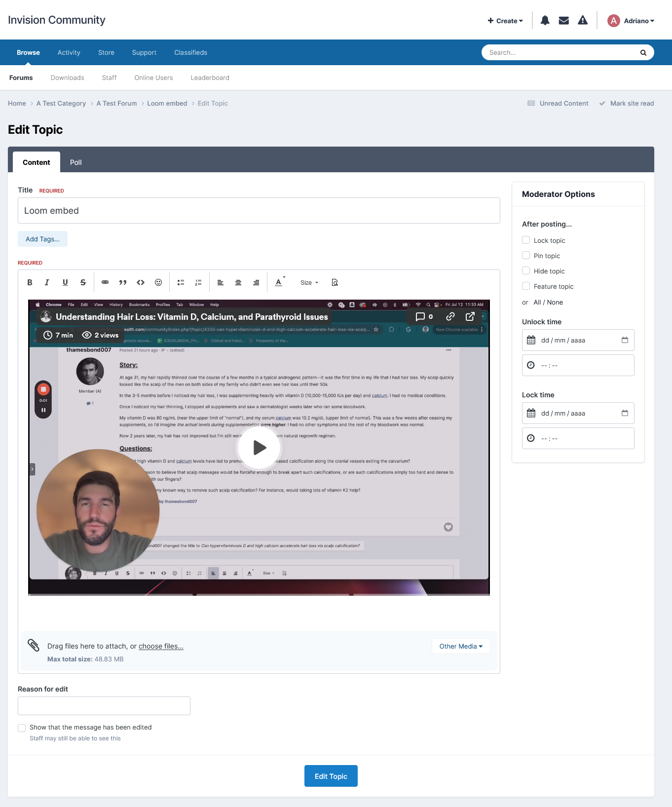The width and height of the screenshot is (672, 807).
Task: Play the embedded Loom video
Action: point(259,447)
